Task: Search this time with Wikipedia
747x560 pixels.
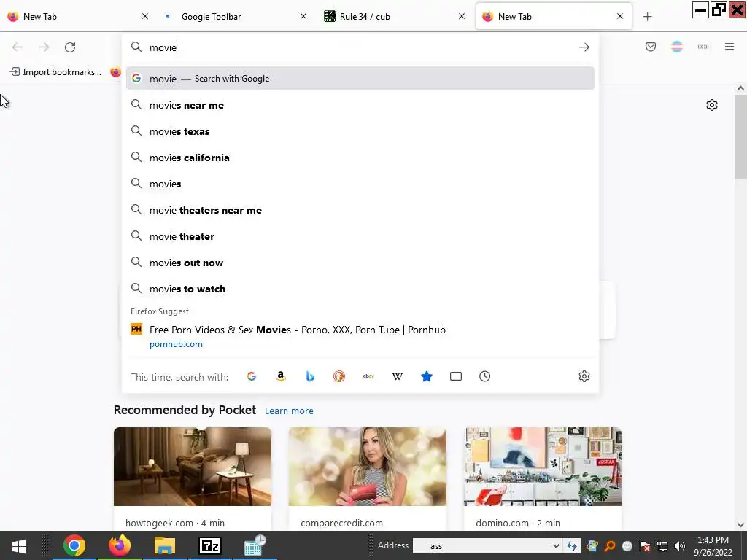Action: coord(398,377)
